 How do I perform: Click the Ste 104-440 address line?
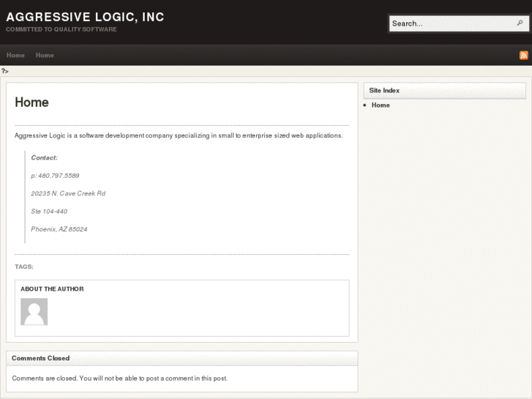tap(49, 212)
